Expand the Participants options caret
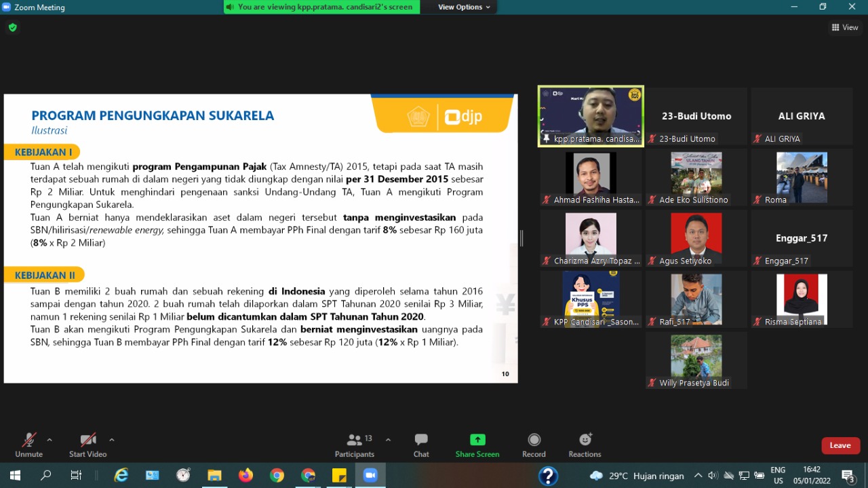This screenshot has width=868, height=488. 388,440
